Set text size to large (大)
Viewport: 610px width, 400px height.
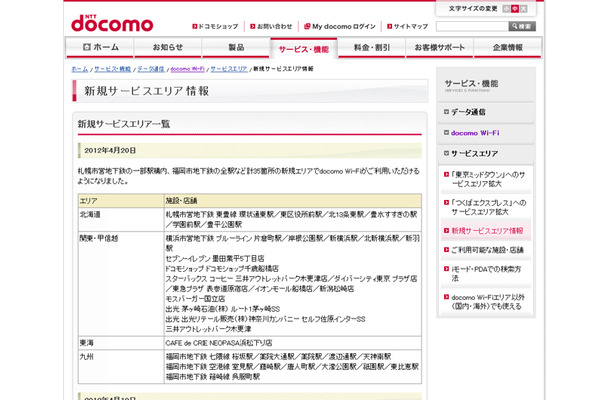tap(523, 9)
